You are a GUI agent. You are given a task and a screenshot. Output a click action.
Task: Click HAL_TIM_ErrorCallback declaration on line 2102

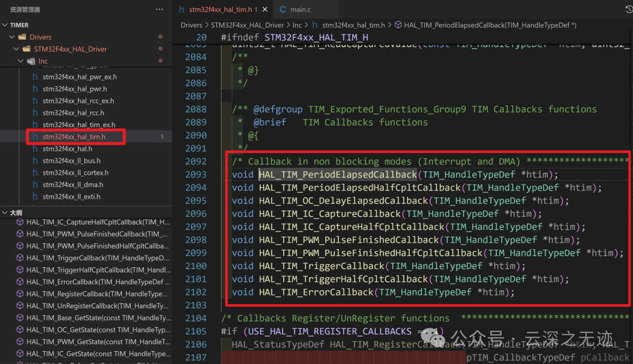[x=316, y=292]
